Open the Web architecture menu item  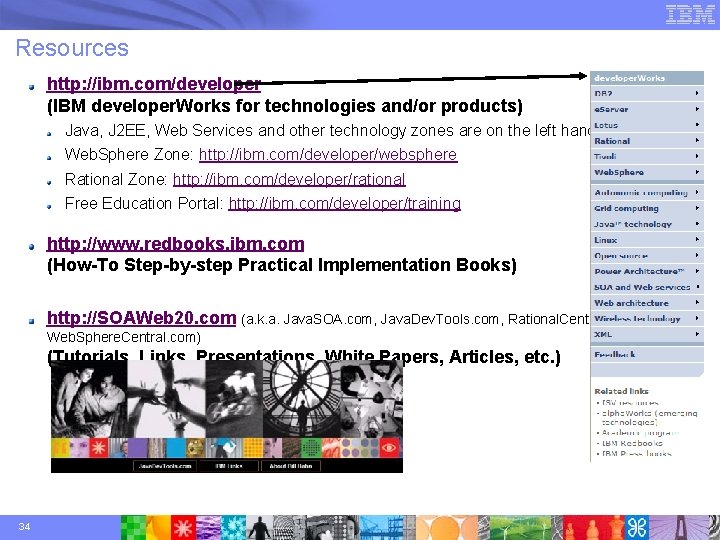click(647, 303)
